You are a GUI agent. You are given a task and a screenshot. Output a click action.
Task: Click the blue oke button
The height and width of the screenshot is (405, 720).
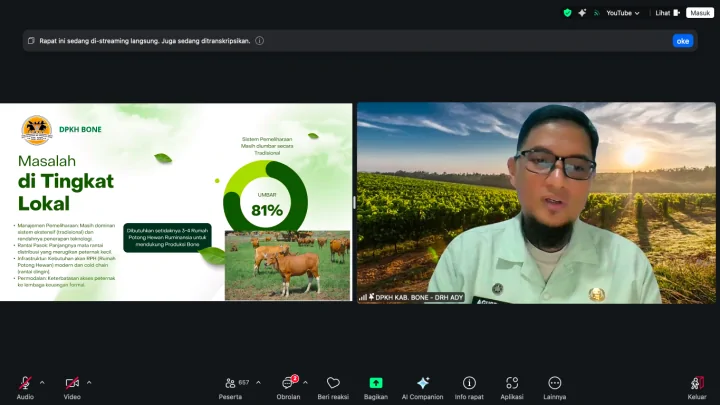683,41
